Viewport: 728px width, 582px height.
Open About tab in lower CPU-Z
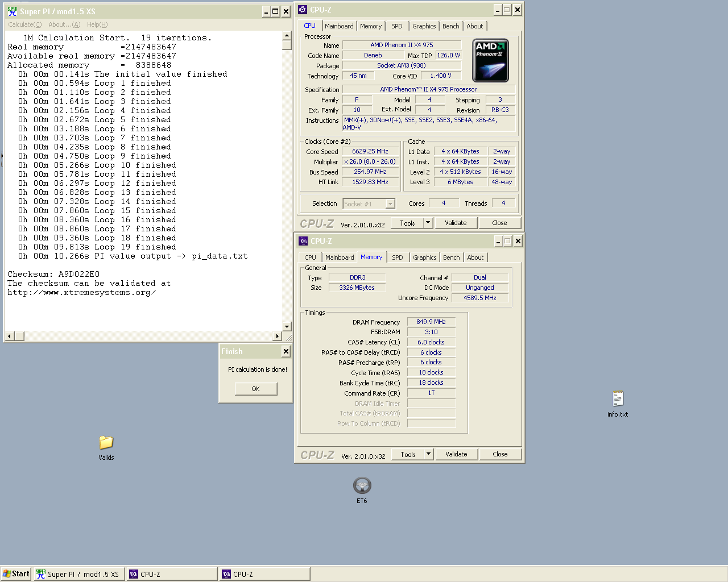475,257
